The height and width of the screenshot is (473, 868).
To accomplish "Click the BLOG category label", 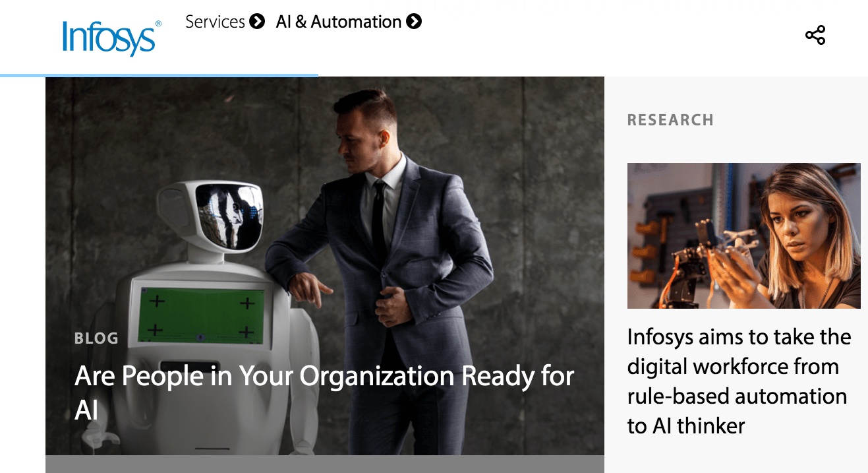I will point(96,338).
